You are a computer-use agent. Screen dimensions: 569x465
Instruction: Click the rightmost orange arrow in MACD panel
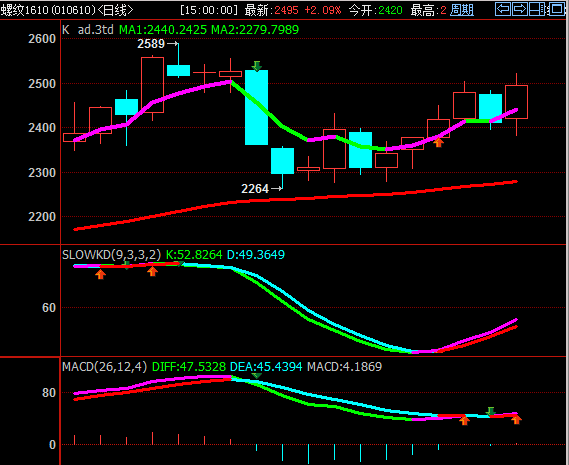pyautogui.click(x=516, y=419)
